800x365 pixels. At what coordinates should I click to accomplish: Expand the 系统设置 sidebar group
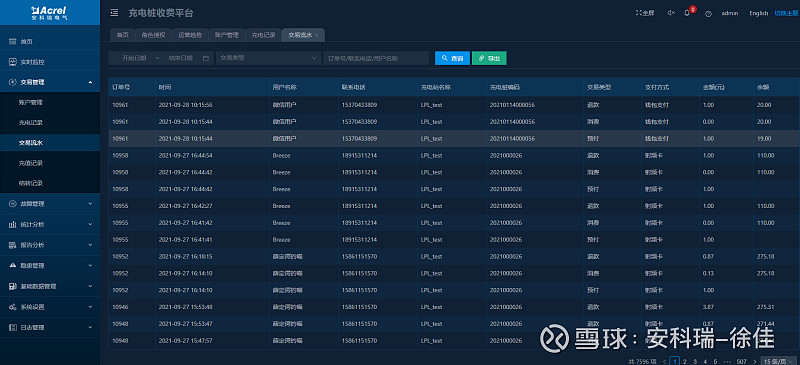(50, 307)
